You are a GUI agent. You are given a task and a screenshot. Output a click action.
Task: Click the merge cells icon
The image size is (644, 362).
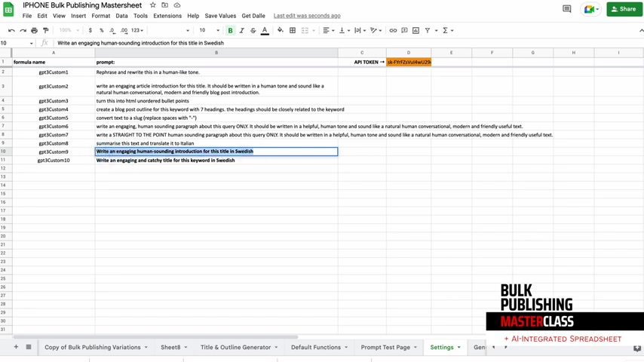click(x=305, y=30)
